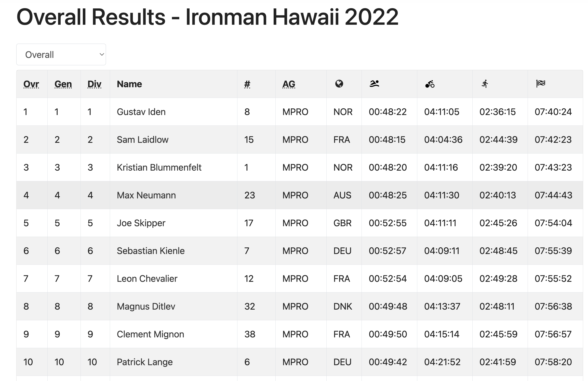This screenshot has height=381, width=588.
Task: Click the run time column icon
Action: (485, 84)
